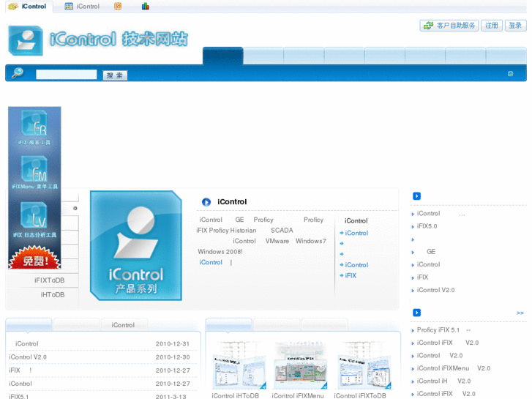
Task: Click the 客户自助服务 button
Action: click(449, 26)
